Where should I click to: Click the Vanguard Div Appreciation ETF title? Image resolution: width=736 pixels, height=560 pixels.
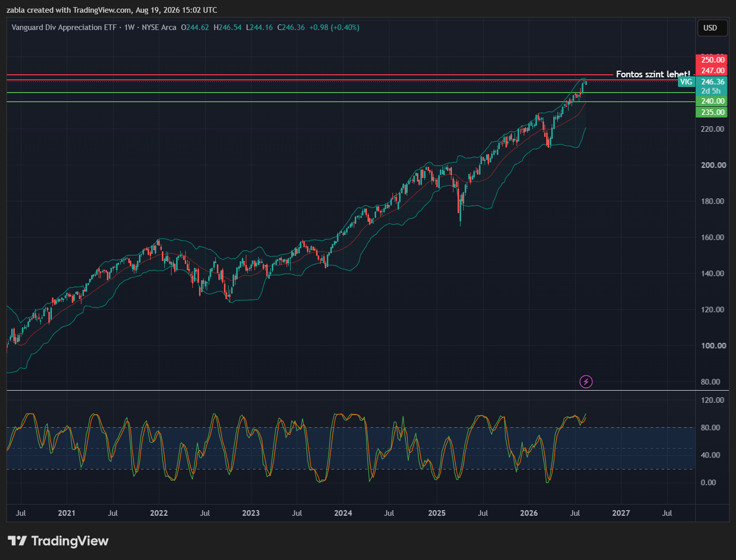click(64, 27)
